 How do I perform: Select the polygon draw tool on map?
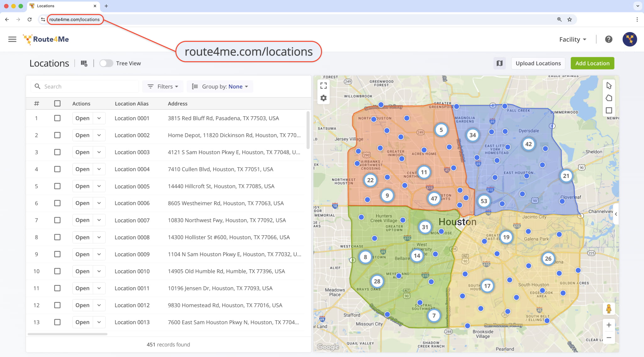coord(609,98)
